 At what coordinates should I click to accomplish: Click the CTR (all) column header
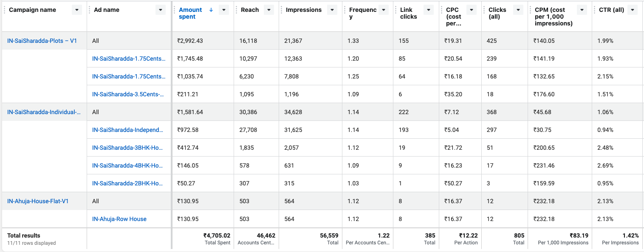[x=611, y=10]
